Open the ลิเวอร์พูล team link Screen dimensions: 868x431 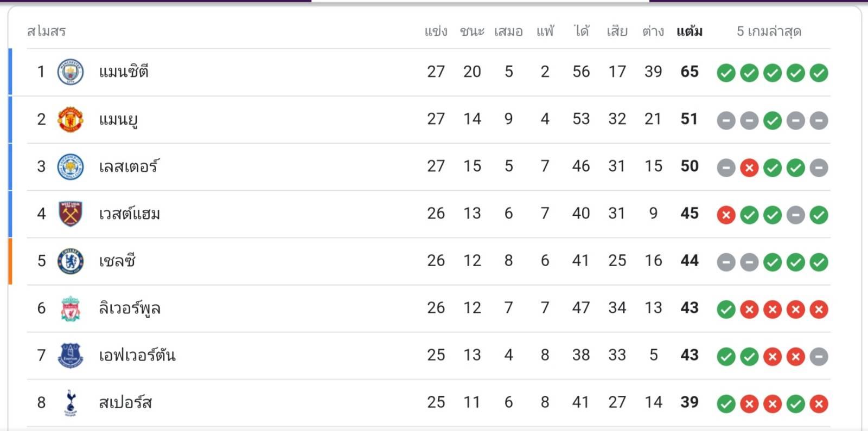[x=129, y=308]
